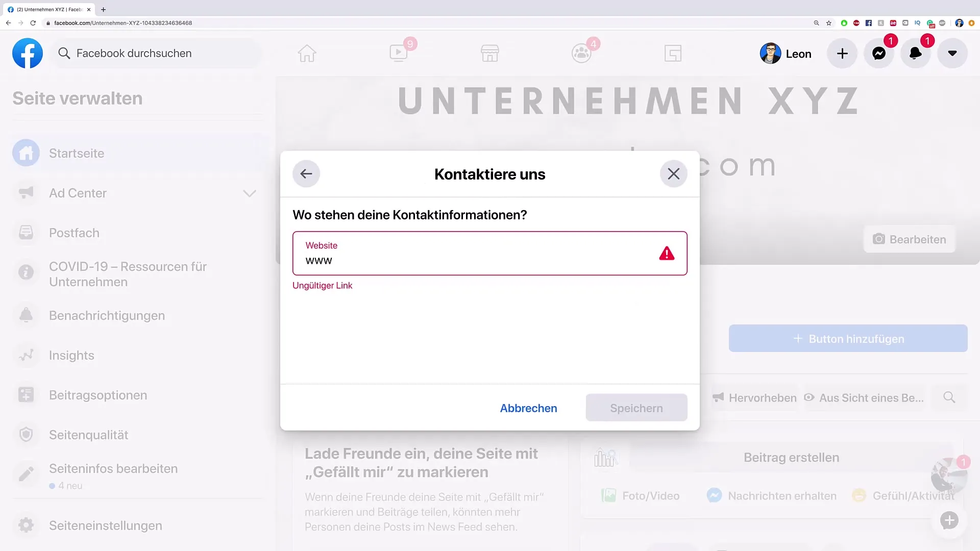
Task: Click the create plus icon button
Action: pyautogui.click(x=842, y=53)
